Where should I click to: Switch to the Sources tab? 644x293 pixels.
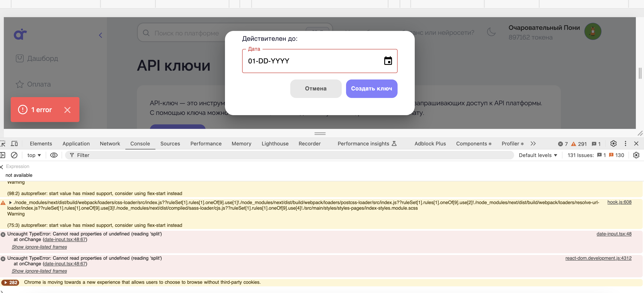click(170, 144)
